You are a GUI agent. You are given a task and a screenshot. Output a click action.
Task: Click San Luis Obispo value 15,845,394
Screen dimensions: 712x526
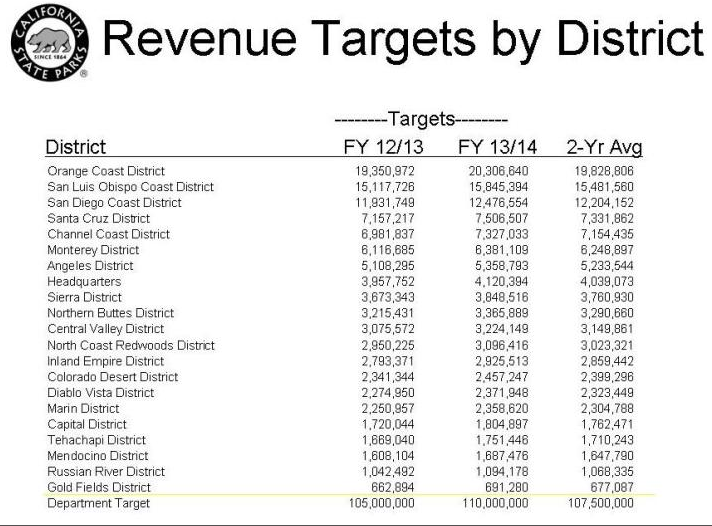[x=499, y=187]
